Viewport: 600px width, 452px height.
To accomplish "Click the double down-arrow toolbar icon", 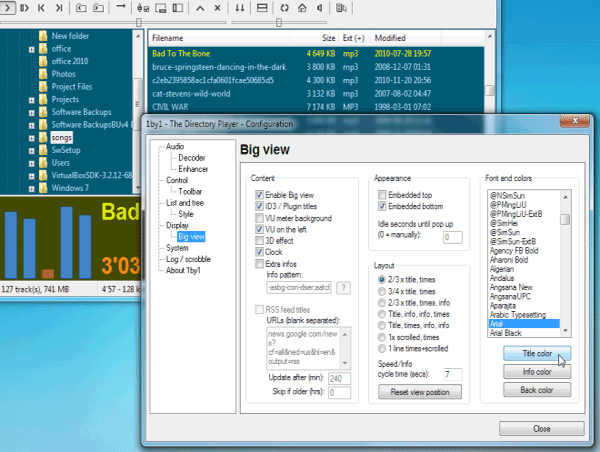I will 240,8.
